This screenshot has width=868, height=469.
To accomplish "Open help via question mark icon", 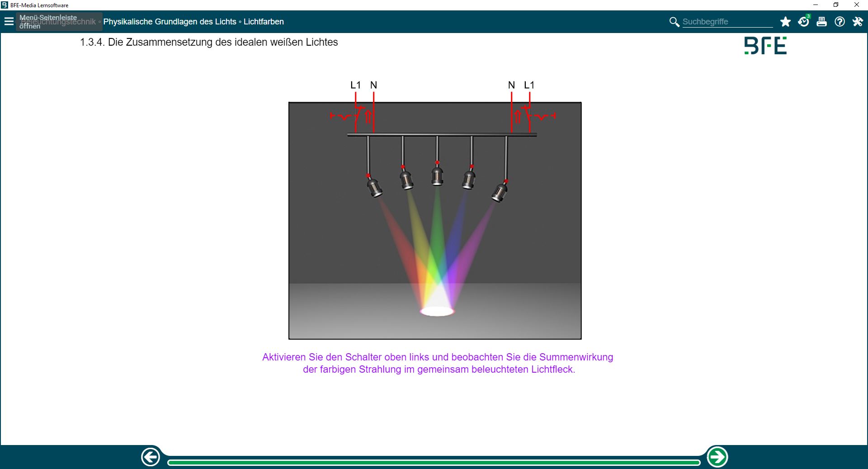I will click(x=840, y=22).
